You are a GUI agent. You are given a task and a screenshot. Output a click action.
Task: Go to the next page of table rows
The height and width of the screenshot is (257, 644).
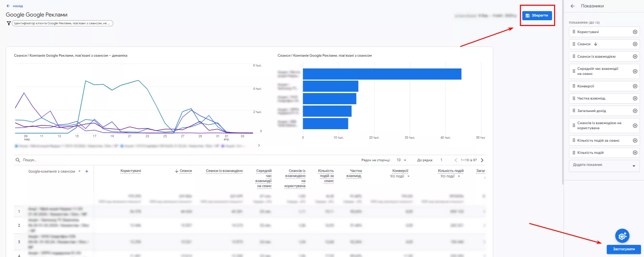[482, 160]
